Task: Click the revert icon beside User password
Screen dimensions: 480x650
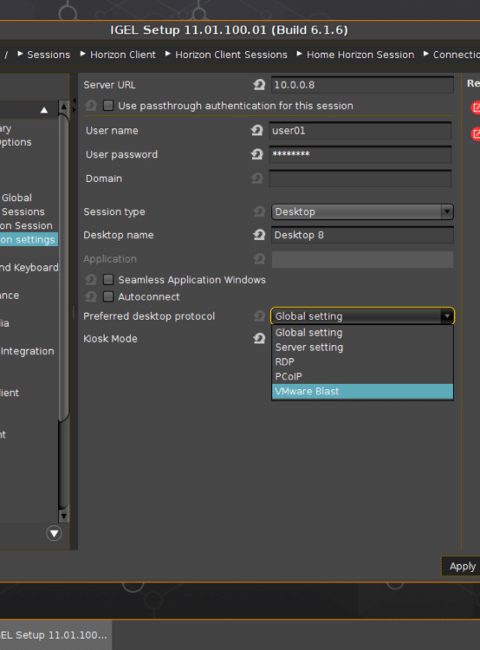Action: [257, 155]
